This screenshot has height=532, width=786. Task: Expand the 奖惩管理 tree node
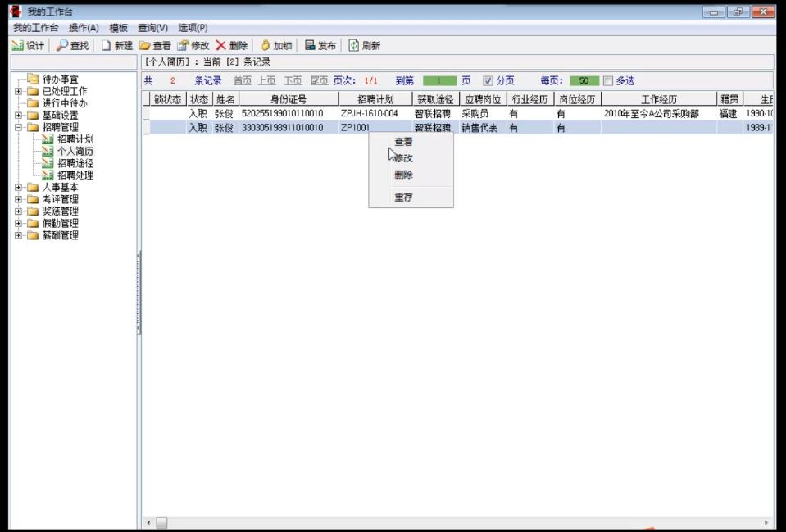pos(19,211)
